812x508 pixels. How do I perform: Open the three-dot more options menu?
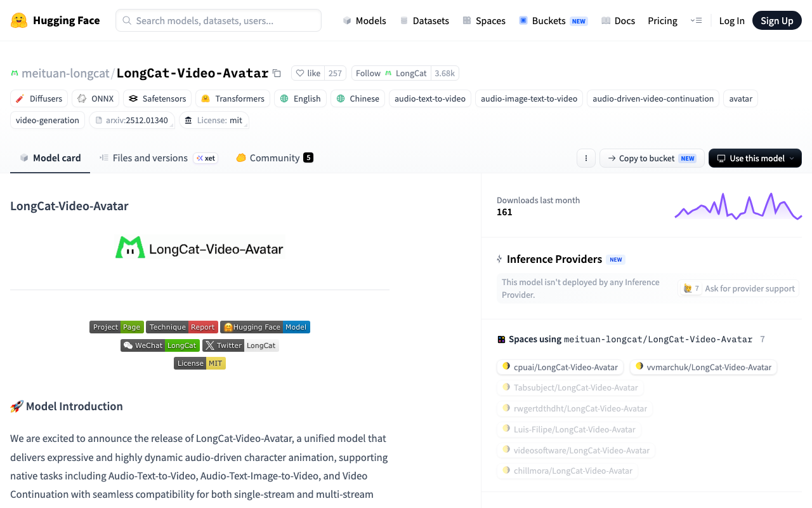586,158
